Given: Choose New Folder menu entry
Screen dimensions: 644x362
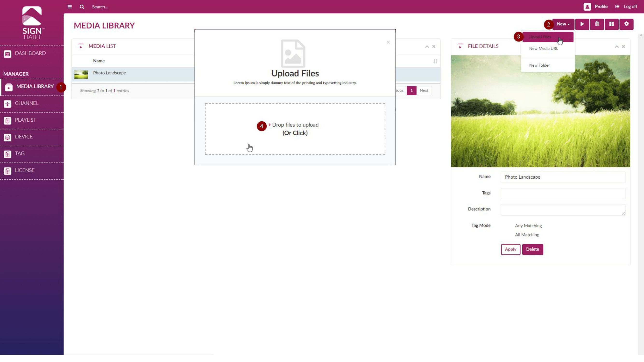Looking at the screenshot, I should coord(539,65).
